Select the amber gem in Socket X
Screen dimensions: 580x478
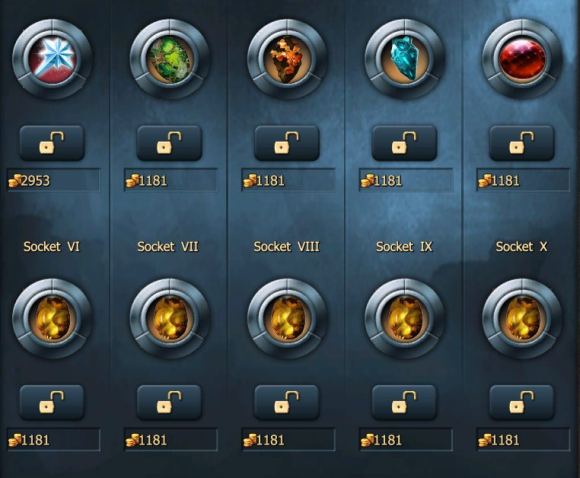pyautogui.click(x=522, y=319)
